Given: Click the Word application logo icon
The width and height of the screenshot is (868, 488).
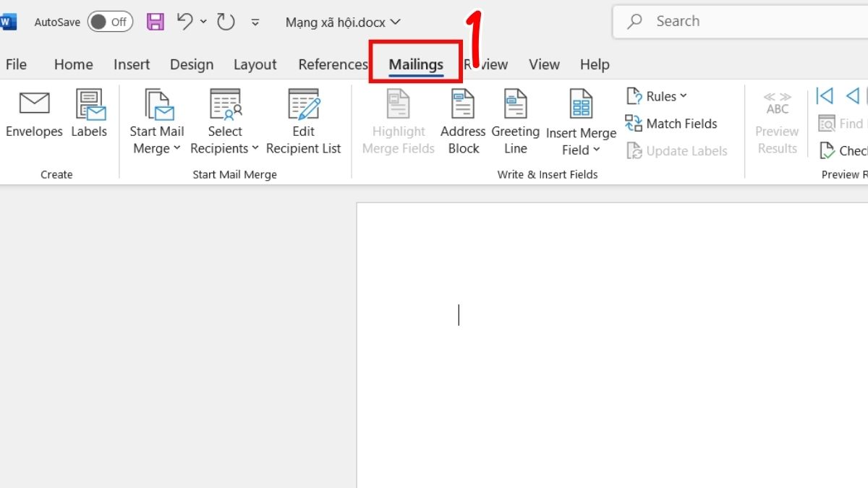Looking at the screenshot, I should pos(7,22).
